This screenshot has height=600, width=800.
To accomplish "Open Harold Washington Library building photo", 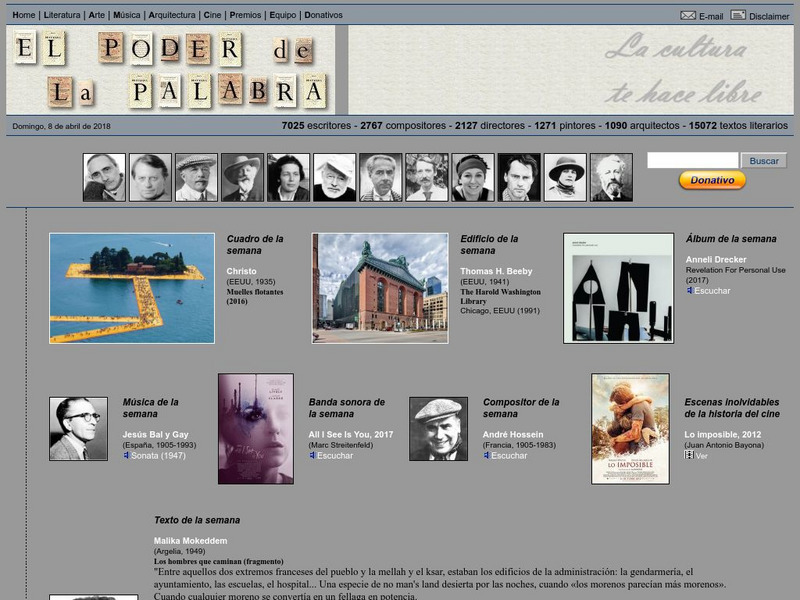I will tap(380, 288).
